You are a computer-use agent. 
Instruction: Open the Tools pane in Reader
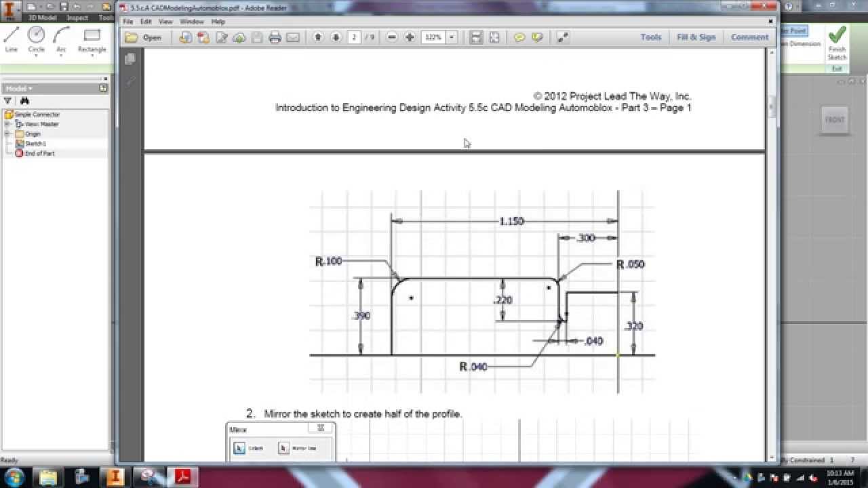651,37
